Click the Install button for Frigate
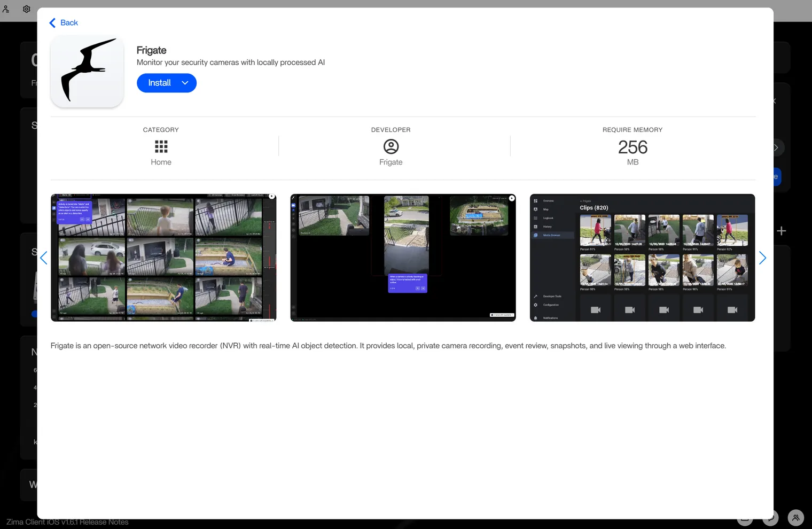This screenshot has height=529, width=812. [159, 83]
